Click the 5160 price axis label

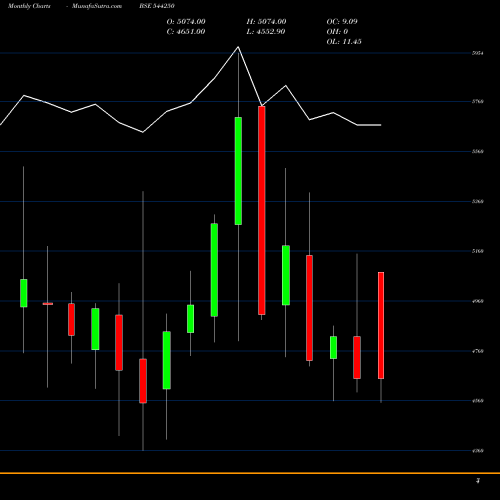pyautogui.click(x=478, y=251)
